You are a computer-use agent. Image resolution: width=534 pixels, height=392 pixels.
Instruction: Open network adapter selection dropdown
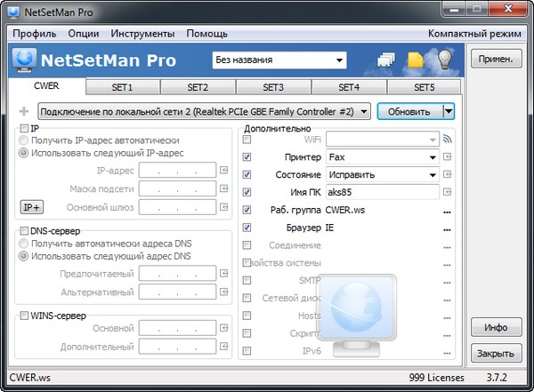click(x=204, y=111)
